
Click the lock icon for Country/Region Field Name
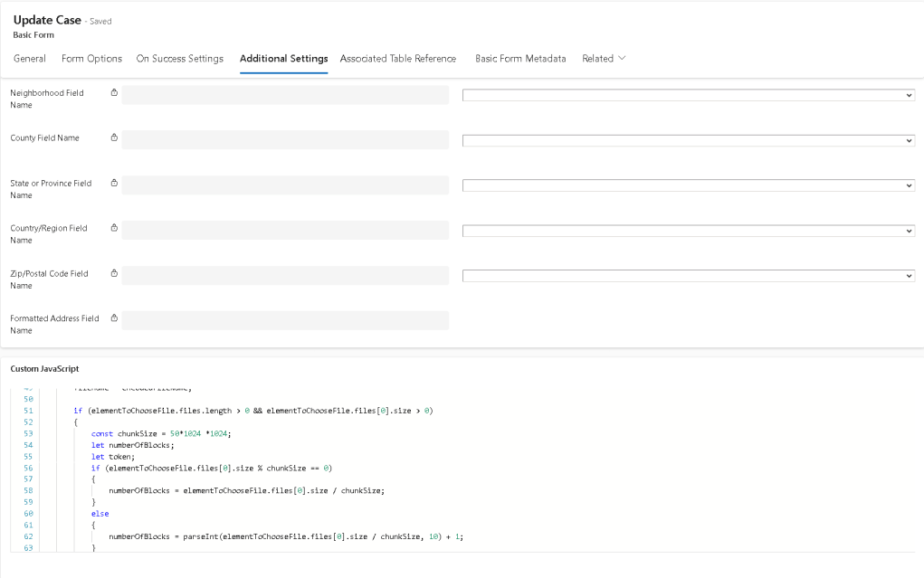coord(113,228)
